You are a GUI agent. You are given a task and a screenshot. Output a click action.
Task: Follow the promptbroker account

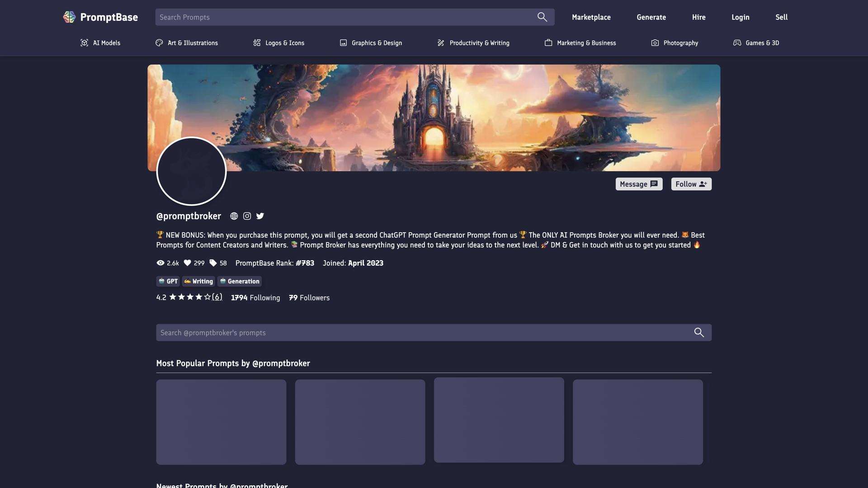(x=691, y=184)
